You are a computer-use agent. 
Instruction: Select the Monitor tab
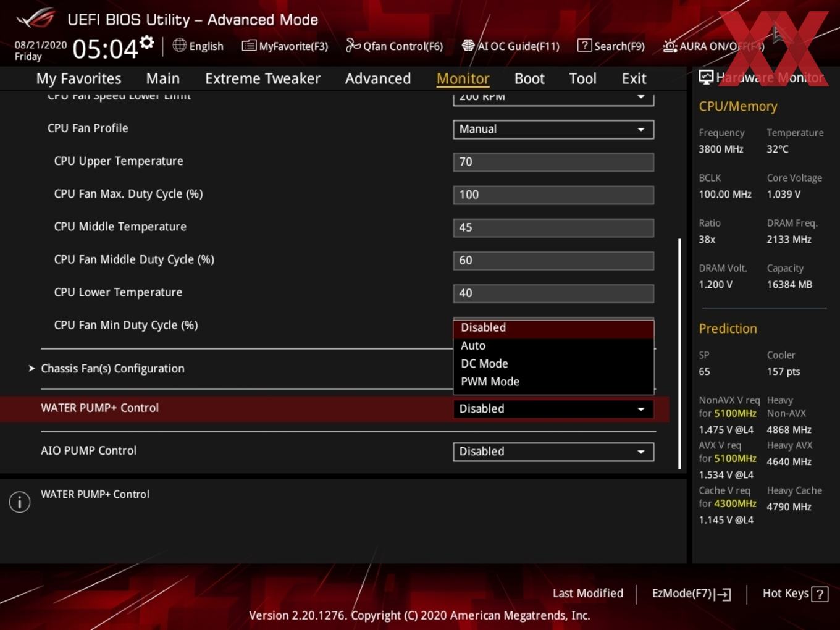pos(463,78)
